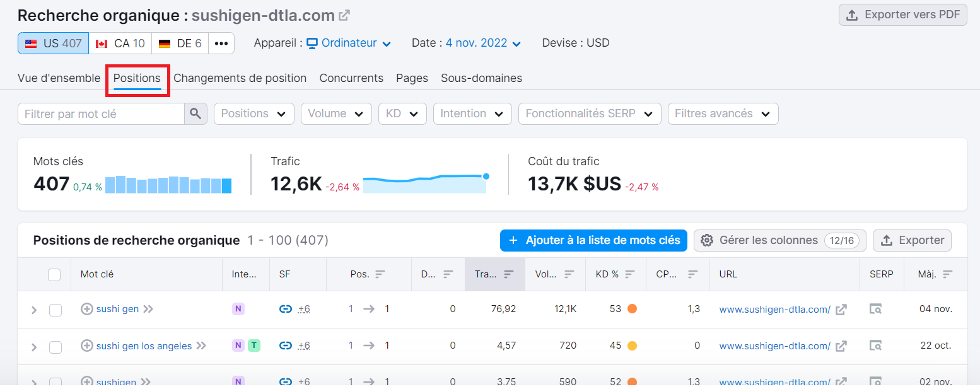Switch to the Vue d'ensemble tab
Viewport: 980px width, 389px height.
click(59, 78)
